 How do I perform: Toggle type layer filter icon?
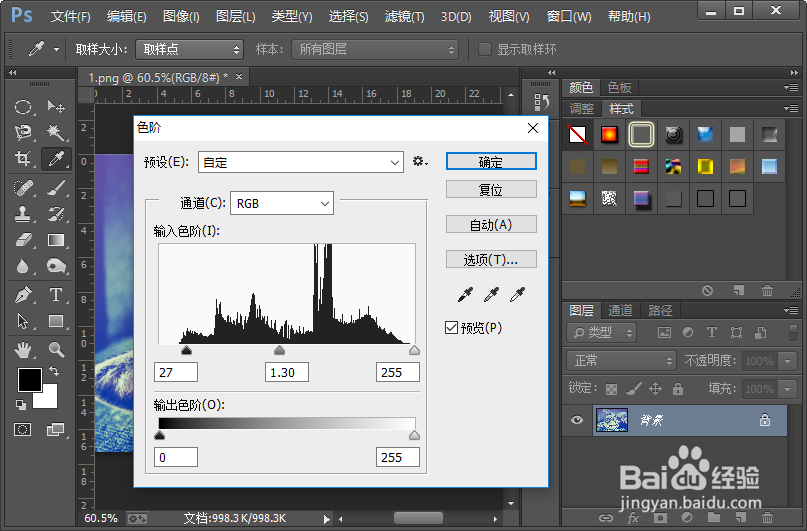pos(711,332)
